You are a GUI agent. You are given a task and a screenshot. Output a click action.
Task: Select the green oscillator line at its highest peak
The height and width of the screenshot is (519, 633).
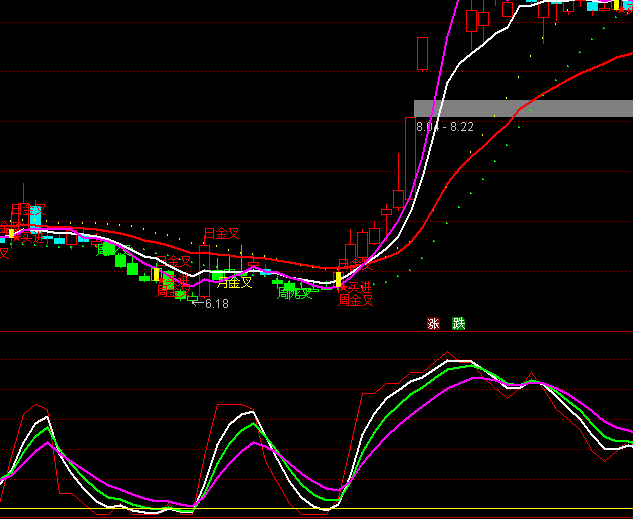458,369
